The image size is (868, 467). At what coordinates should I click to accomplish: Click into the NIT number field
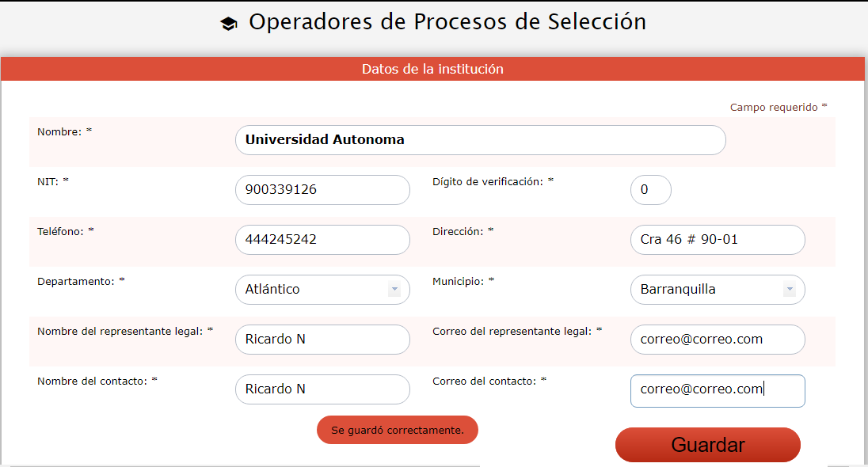[x=322, y=190]
